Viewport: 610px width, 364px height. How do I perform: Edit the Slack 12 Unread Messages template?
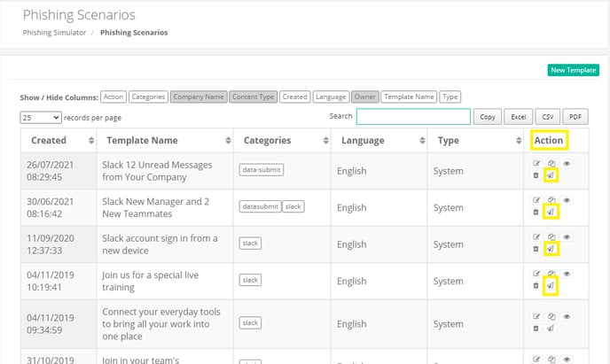[x=536, y=164]
